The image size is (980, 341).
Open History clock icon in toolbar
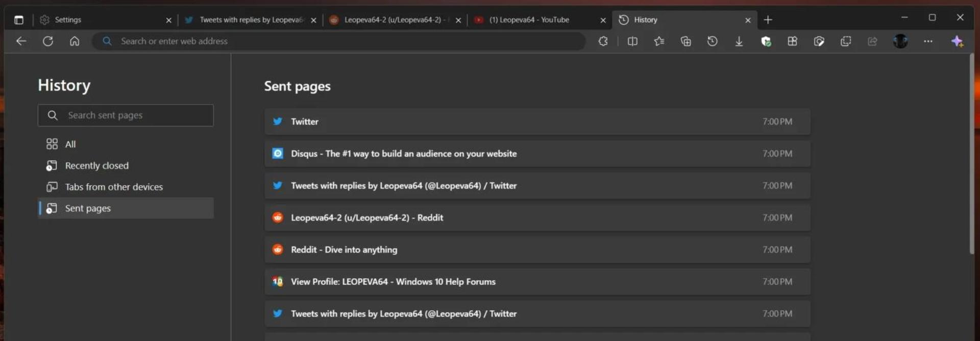712,41
